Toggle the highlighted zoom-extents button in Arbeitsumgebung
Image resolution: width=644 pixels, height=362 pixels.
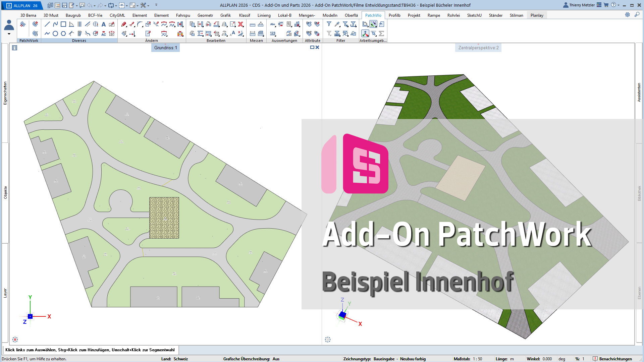click(x=373, y=24)
